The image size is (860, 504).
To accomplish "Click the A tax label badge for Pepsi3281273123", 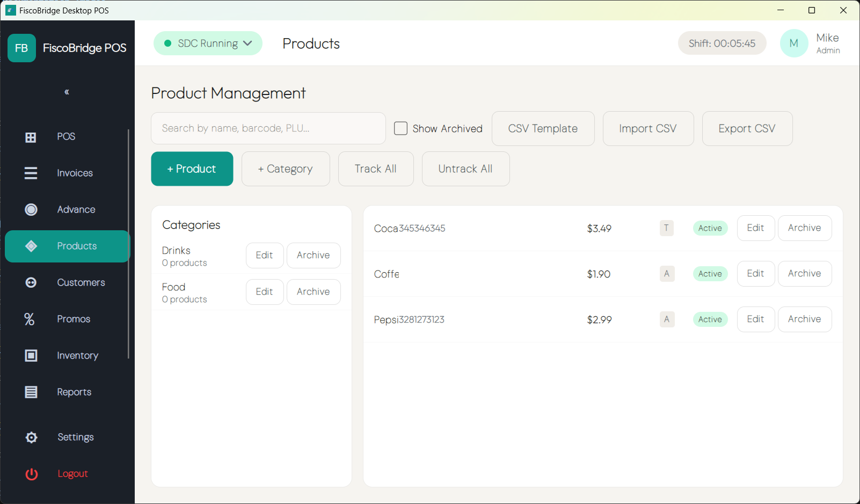I will tap(667, 319).
